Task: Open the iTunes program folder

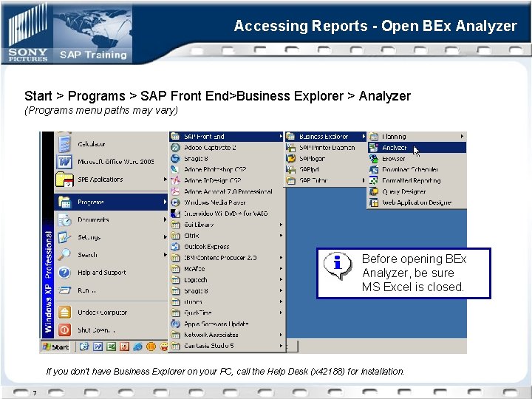Action: tap(227, 301)
